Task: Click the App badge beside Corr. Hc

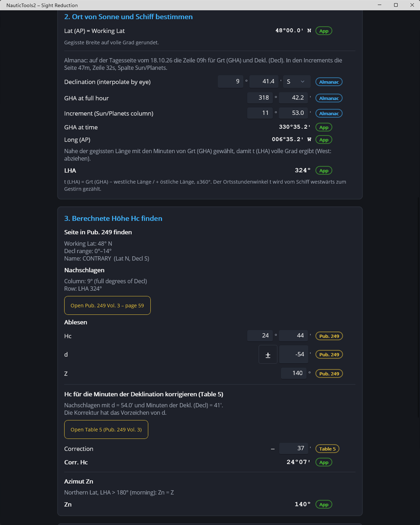Action: pos(324,462)
